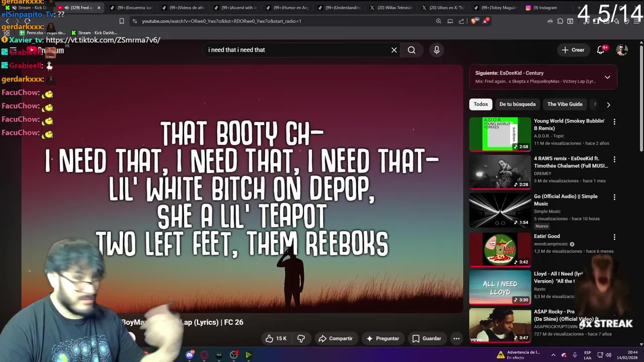Click the taskbar microphone tray icon

(x=575, y=355)
